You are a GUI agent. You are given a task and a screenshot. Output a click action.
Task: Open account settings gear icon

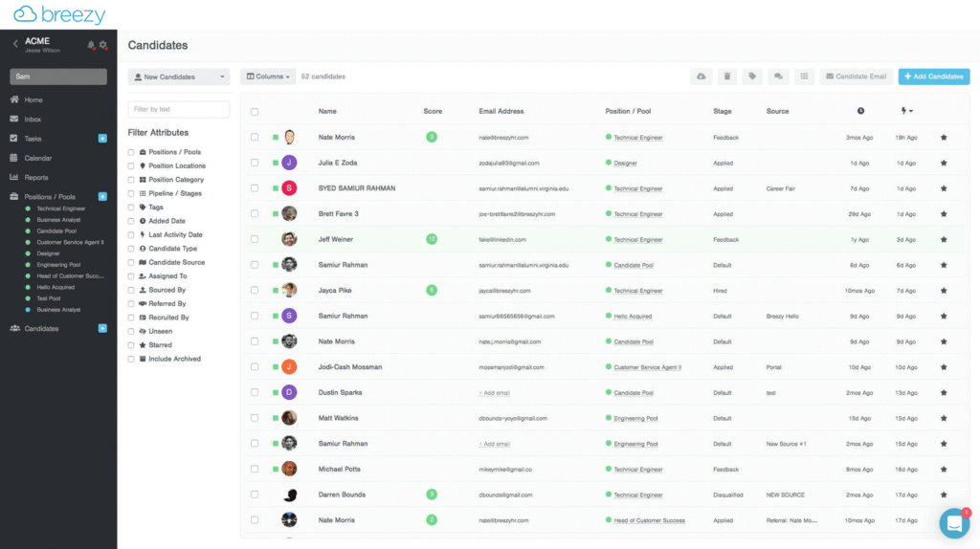103,45
